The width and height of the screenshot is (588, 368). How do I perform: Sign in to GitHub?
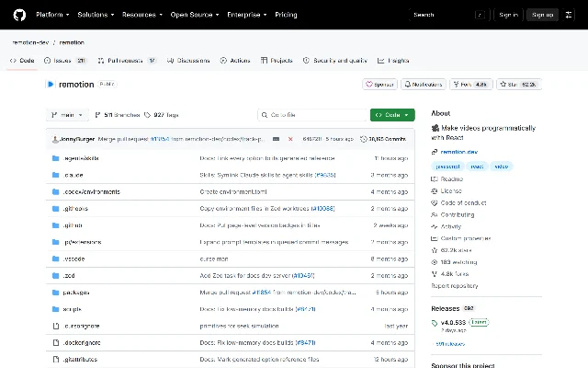tap(508, 15)
